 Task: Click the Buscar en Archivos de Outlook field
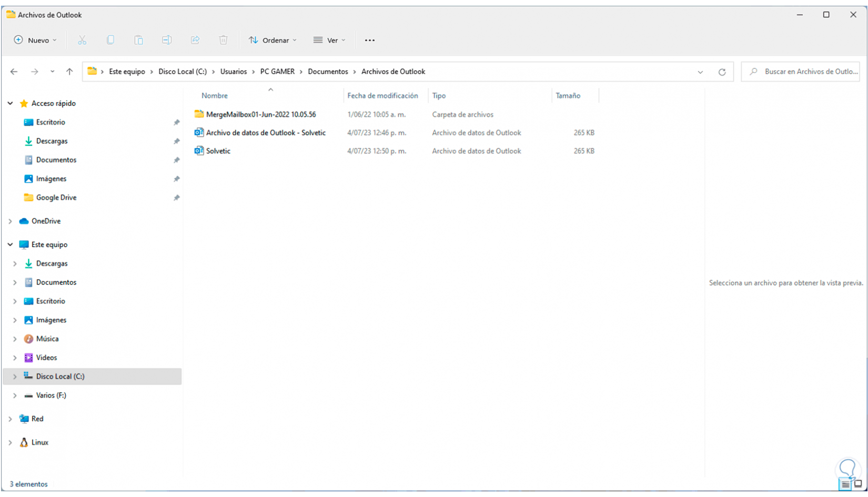[x=800, y=72]
